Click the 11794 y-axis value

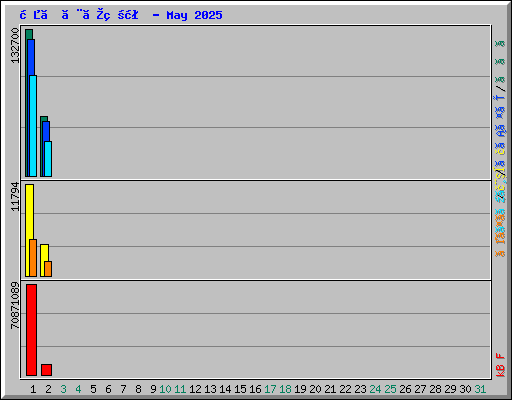point(15,197)
